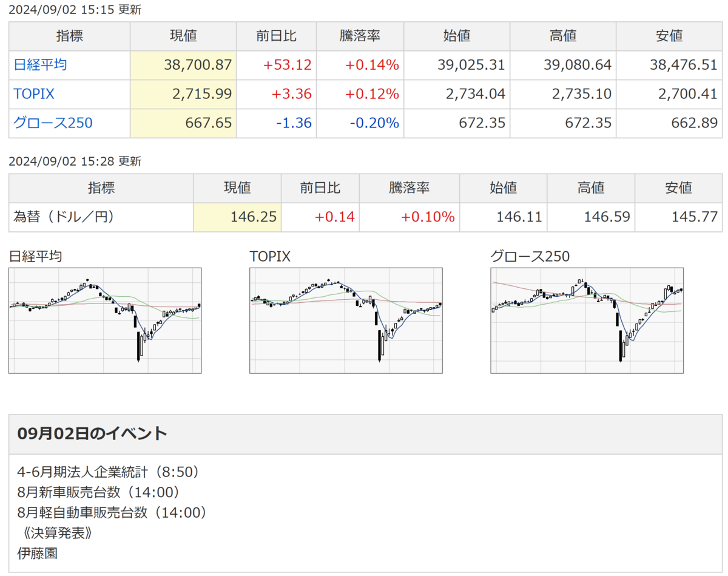The width and height of the screenshot is (728, 576).
Task: Click the TOPIX candlestick chart thumbnail
Action: 346,320
